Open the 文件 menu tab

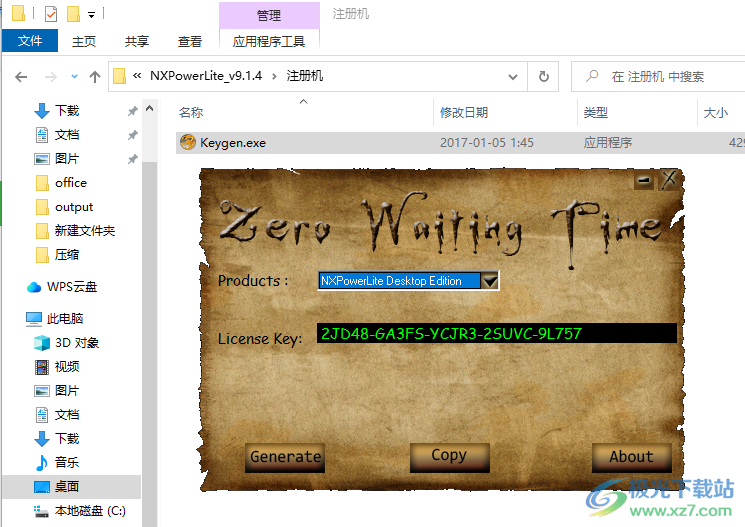click(x=30, y=41)
